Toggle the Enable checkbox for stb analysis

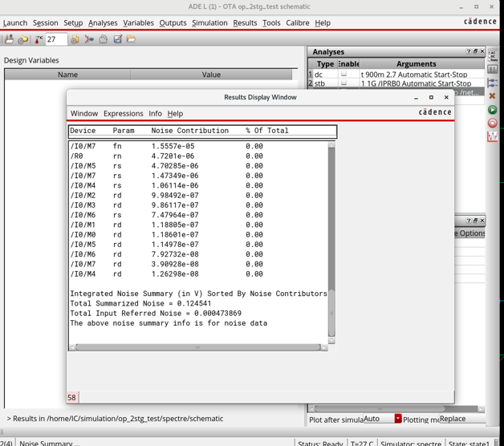(x=343, y=83)
